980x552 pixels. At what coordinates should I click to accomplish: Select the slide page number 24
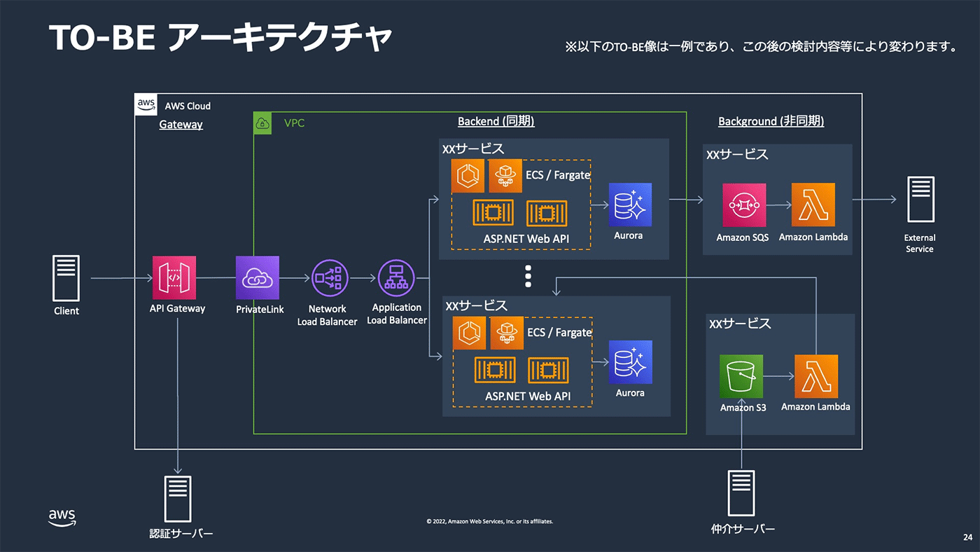[x=967, y=538]
